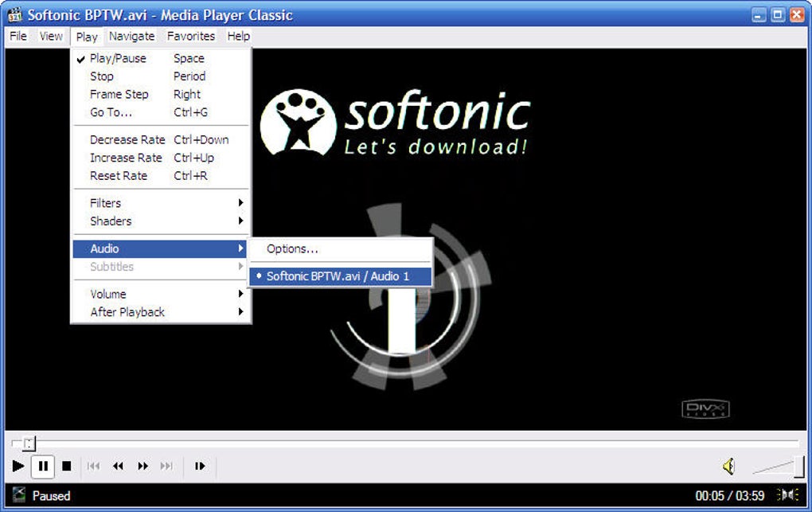Minimize the Media Player Classic window
The height and width of the screenshot is (512, 812).
pyautogui.click(x=759, y=15)
